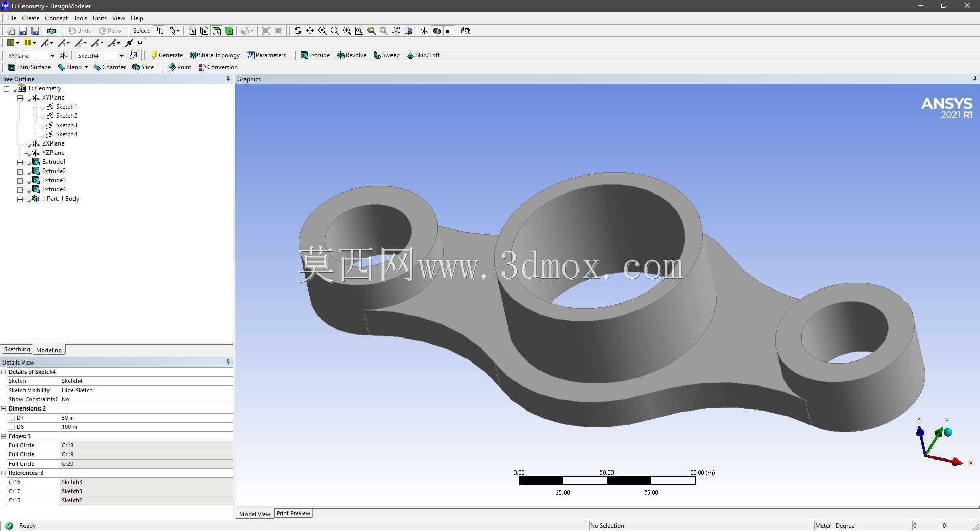Toggle the Display Plane icon
This screenshot has height=531, width=980.
(x=424, y=31)
